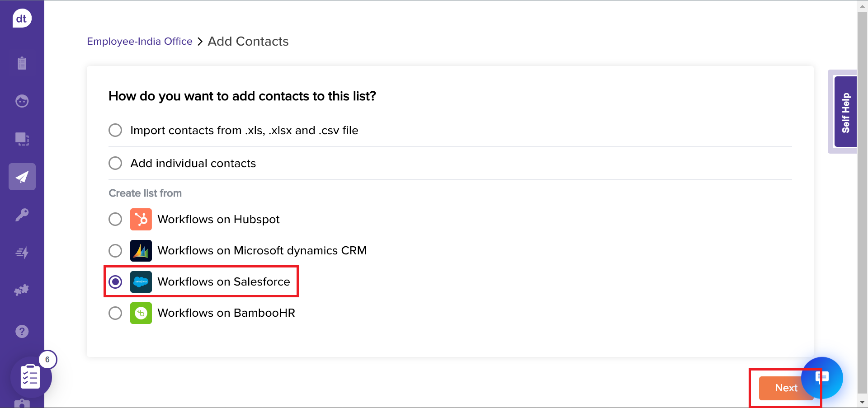Open the Self Help side tab
The width and height of the screenshot is (868, 408).
coord(845,112)
